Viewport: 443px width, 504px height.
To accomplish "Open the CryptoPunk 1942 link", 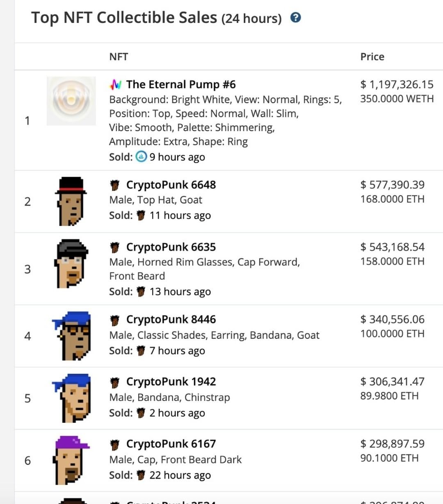I will click(171, 381).
